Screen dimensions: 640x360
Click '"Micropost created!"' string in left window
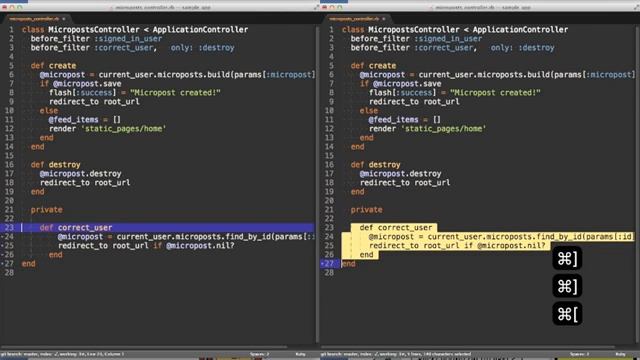[175, 93]
